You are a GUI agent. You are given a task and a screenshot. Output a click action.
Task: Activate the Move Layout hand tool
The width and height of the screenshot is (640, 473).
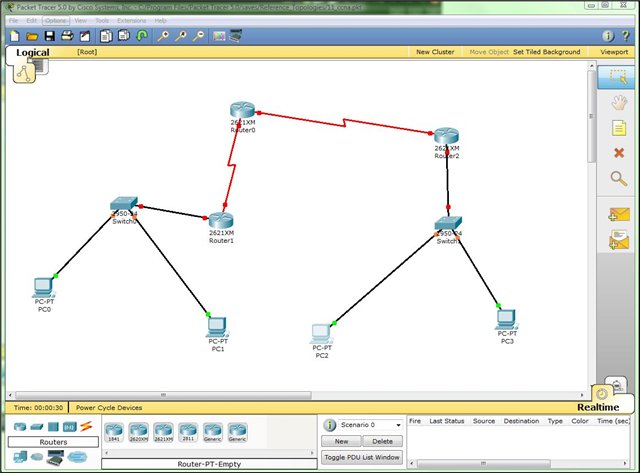tap(617, 101)
